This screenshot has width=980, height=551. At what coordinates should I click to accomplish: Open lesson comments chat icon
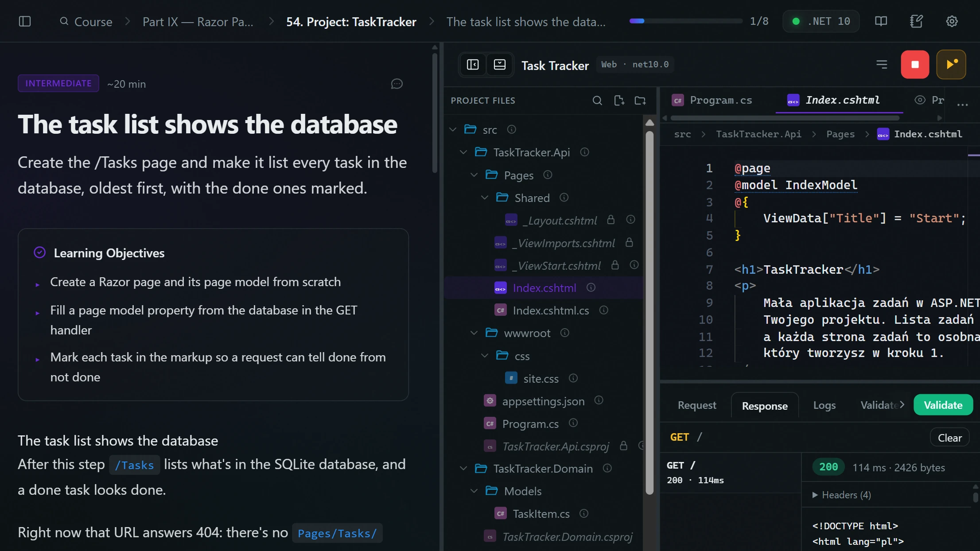[x=397, y=84]
